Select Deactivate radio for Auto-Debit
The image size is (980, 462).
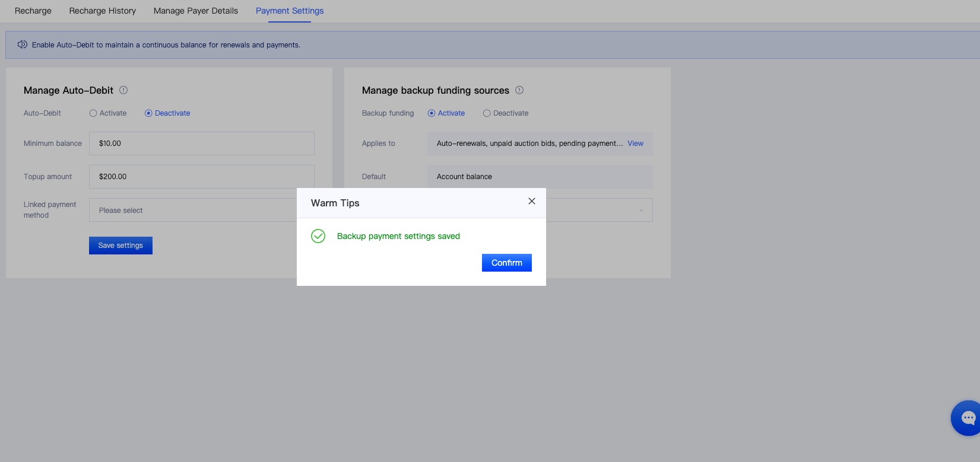pyautogui.click(x=148, y=113)
